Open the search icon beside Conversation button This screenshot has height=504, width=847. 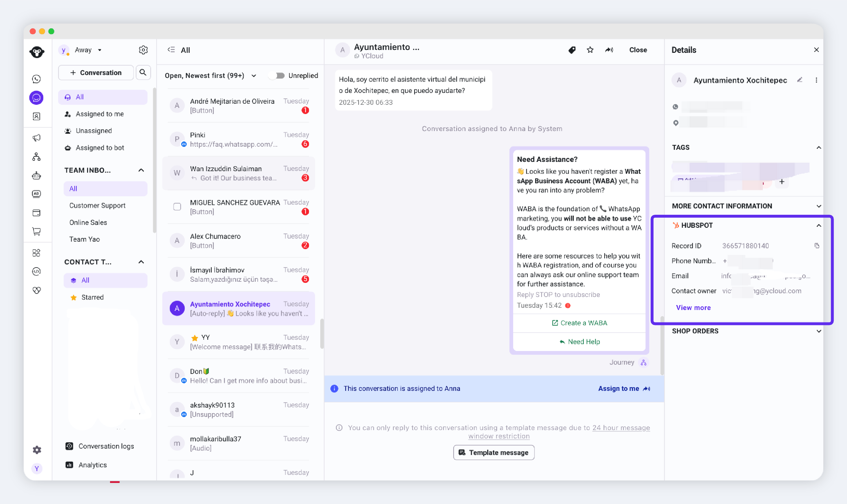pos(143,73)
